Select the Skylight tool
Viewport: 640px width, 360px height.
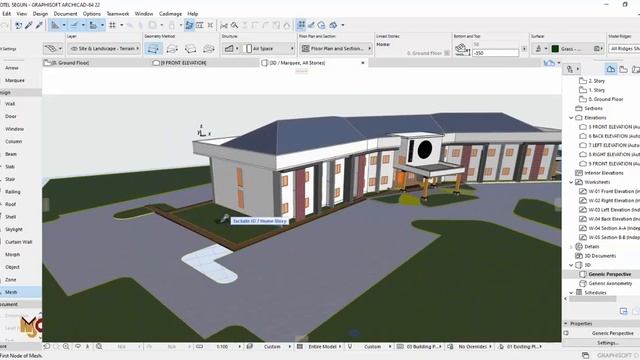tap(14, 229)
